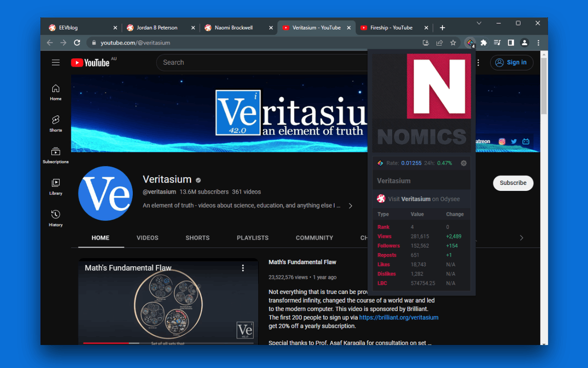Click the address bar URL
The height and width of the screenshot is (368, 588).
pos(135,43)
